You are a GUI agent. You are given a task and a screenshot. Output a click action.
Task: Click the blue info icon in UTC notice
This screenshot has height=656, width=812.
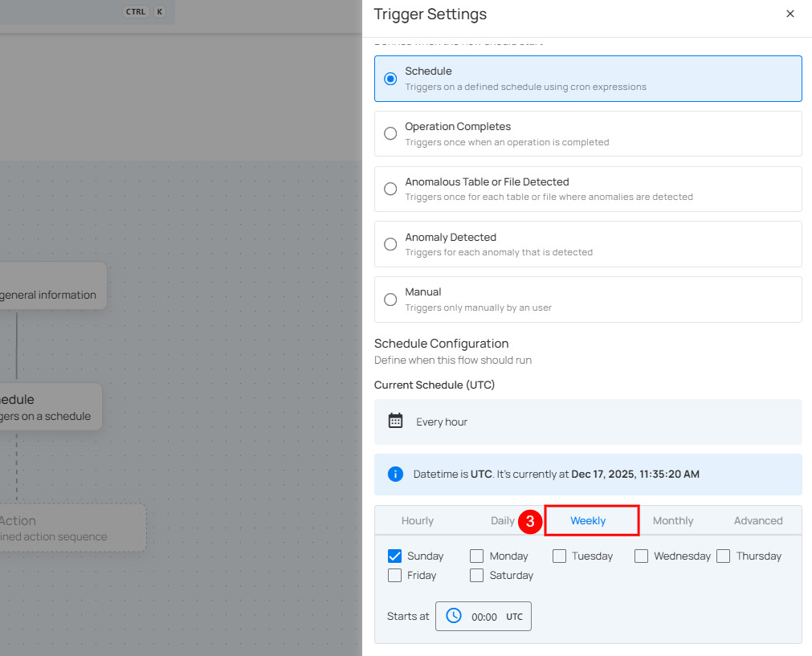point(395,475)
